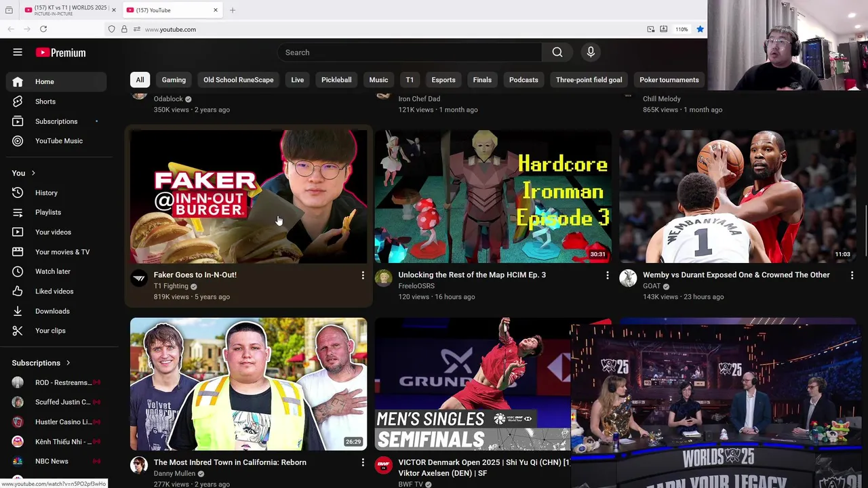This screenshot has width=868, height=488.
Task: Click GOAT channel avatar
Action: pos(628,278)
